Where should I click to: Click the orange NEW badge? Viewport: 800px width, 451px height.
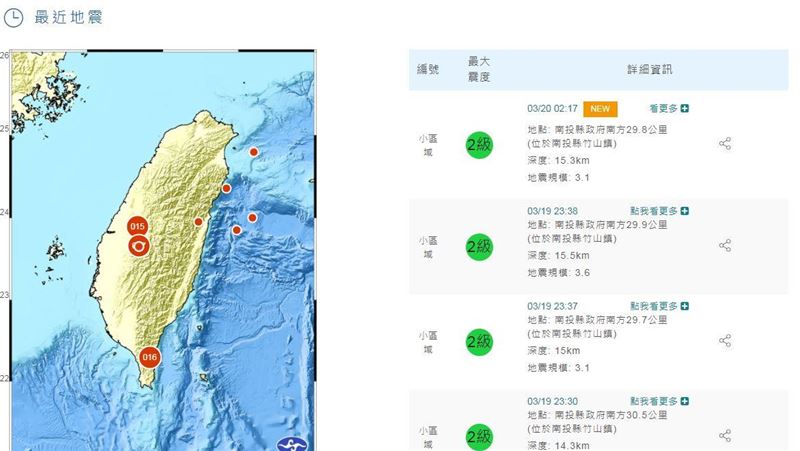coord(600,109)
